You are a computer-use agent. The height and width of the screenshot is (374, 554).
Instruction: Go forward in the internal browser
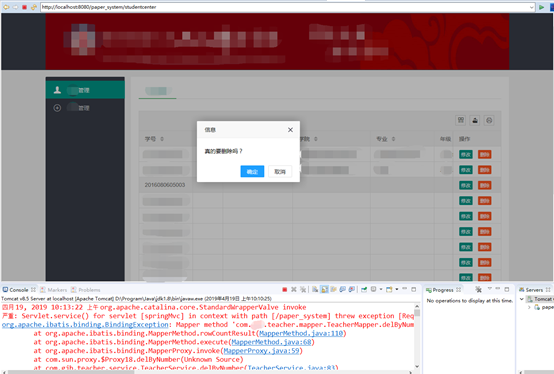15,7
